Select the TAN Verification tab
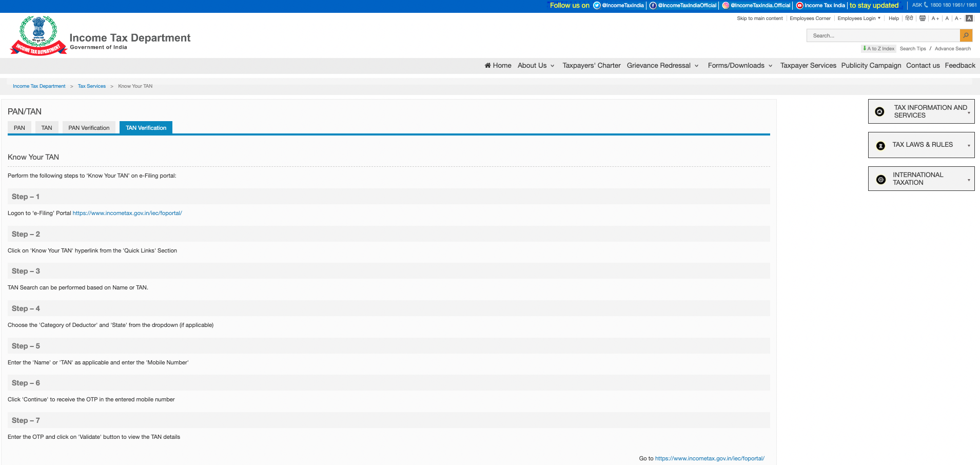This screenshot has height=465, width=980. [146, 128]
